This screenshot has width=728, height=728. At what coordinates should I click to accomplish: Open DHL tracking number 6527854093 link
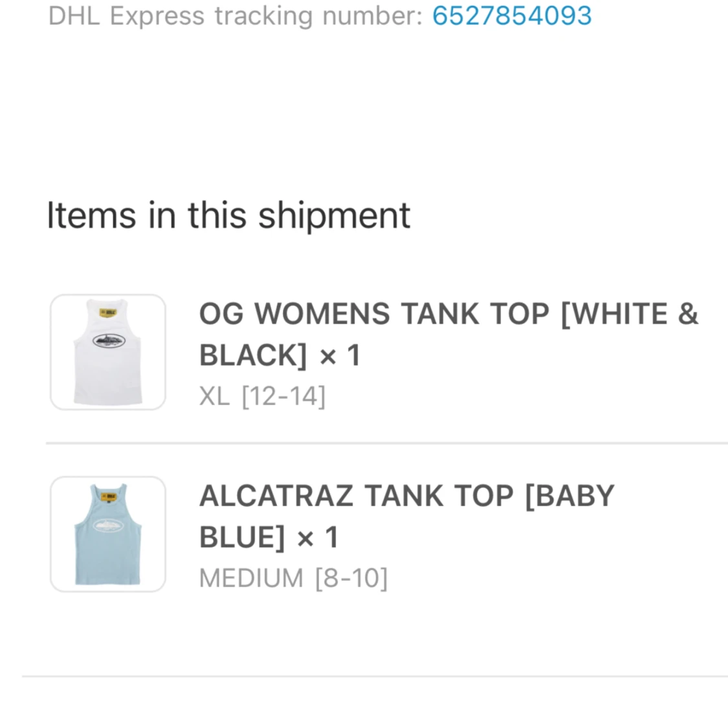coord(511,16)
